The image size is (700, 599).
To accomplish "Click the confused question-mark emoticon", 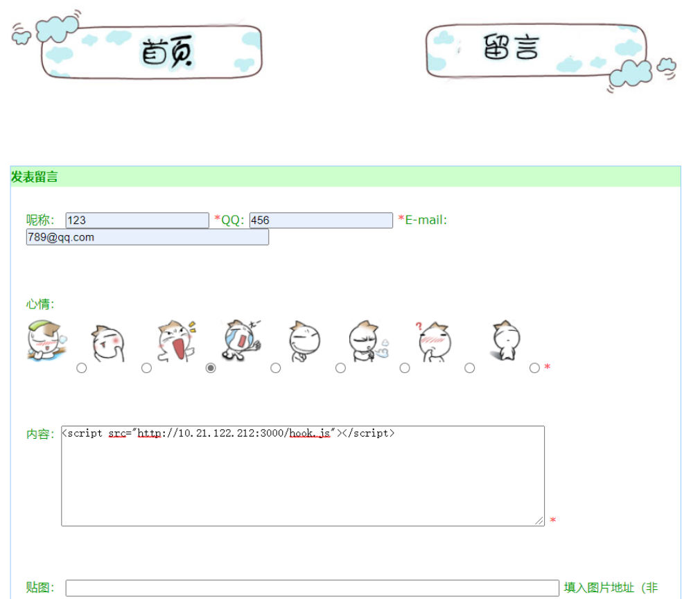I will [x=433, y=341].
